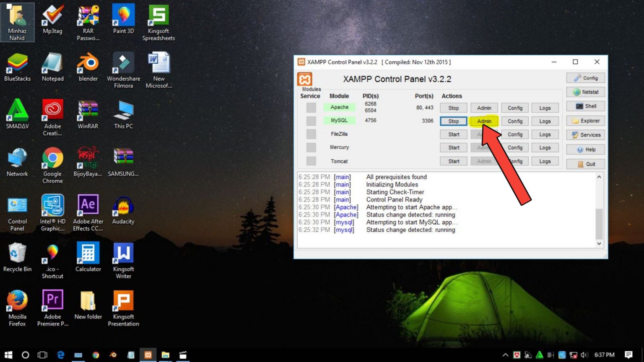Open the global XAMPP Config button

point(585,78)
